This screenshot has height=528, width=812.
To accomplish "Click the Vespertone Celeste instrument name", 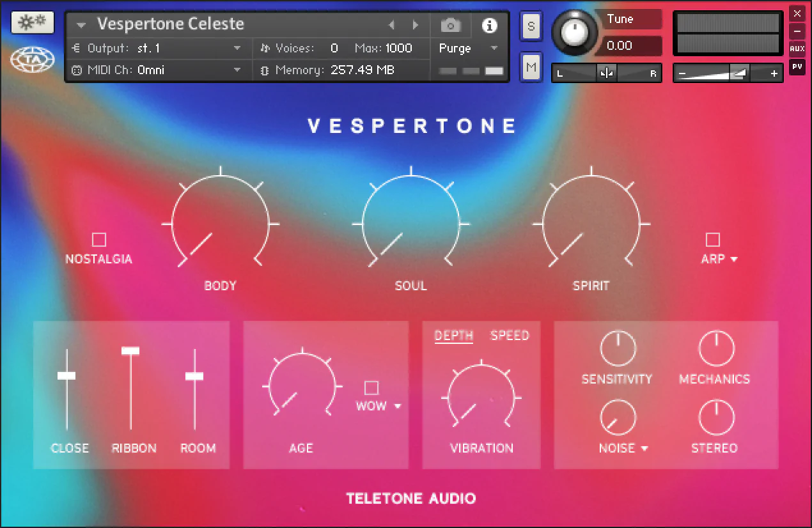I will (171, 24).
